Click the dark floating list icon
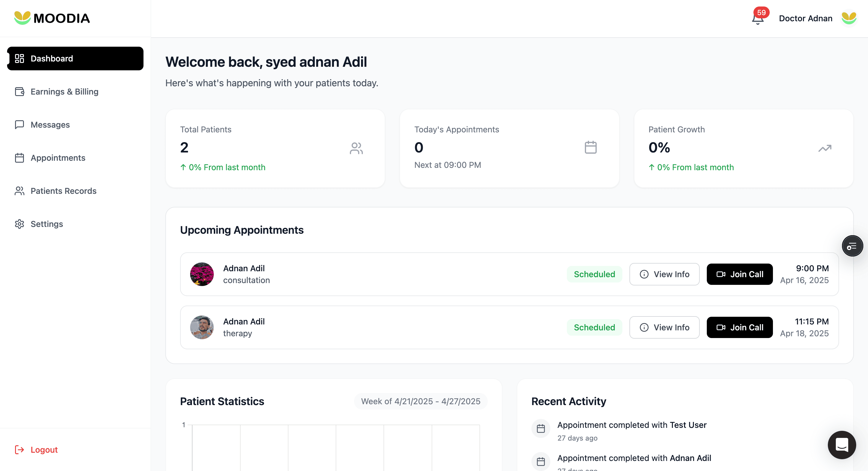Screen dimensions: 868x471 click(852, 246)
